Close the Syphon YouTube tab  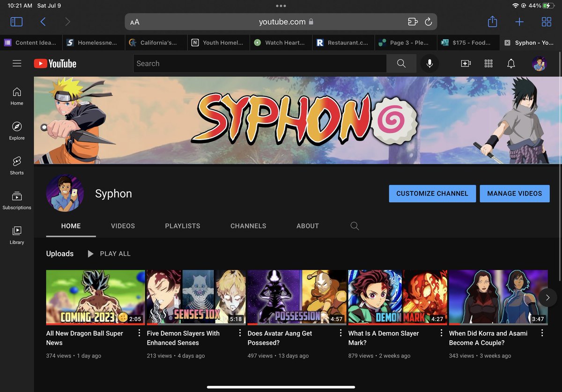pos(507,43)
